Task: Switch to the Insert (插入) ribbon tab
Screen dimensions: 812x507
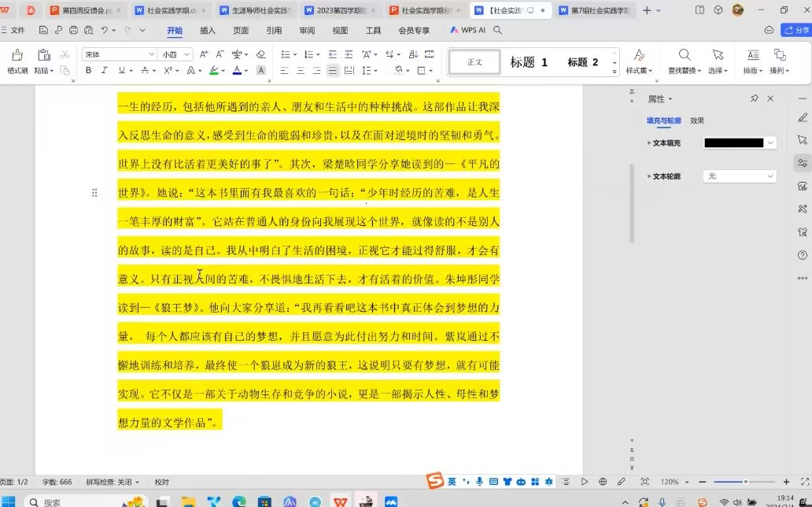Action: [x=208, y=31]
